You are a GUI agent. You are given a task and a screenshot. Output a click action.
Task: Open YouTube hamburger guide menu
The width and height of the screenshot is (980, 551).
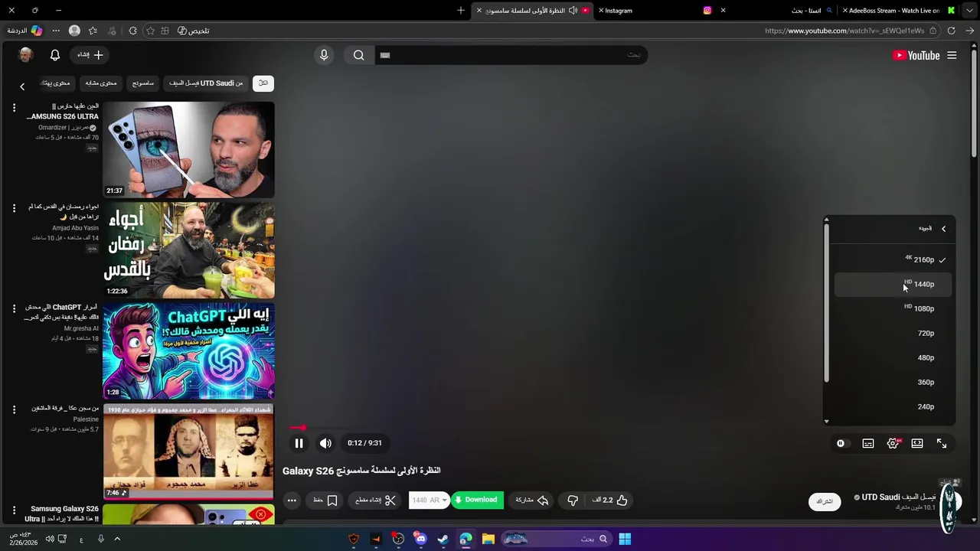click(952, 55)
